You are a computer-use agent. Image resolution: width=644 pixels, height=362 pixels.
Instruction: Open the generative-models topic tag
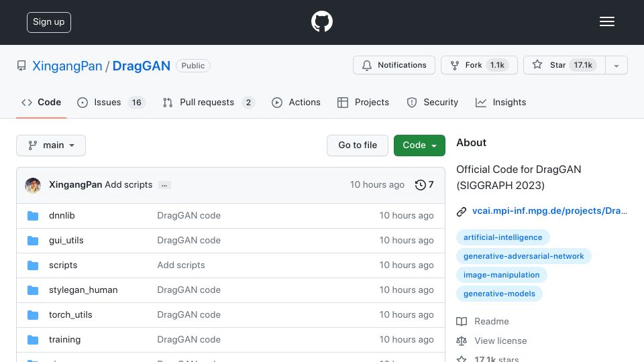499,294
